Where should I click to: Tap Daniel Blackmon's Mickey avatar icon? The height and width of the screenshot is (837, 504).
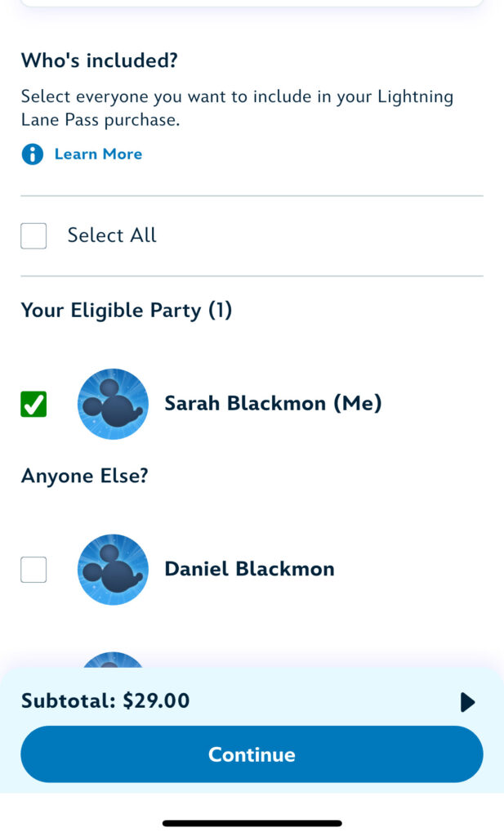(113, 570)
